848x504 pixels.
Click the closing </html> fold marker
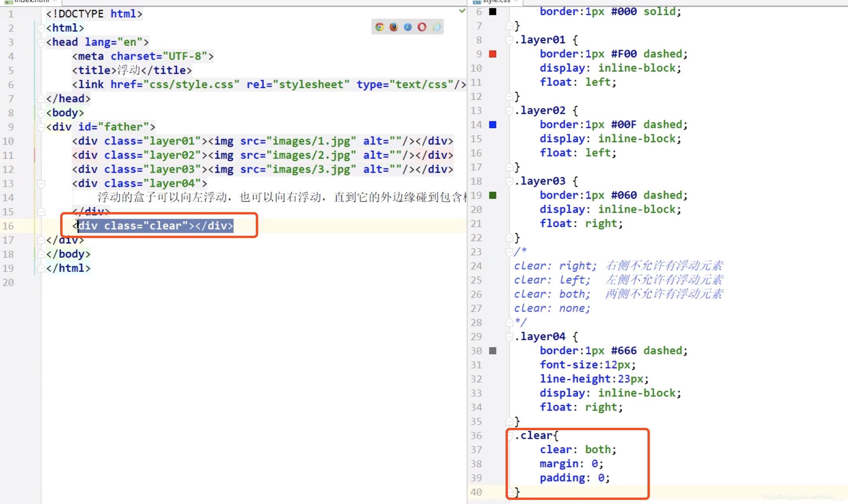tap(41, 268)
